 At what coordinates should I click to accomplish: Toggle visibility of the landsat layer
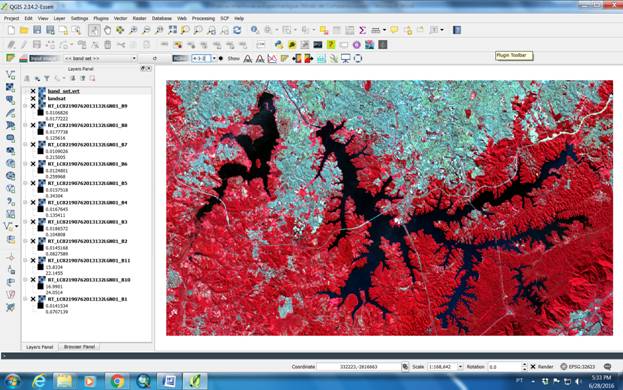(x=33, y=98)
